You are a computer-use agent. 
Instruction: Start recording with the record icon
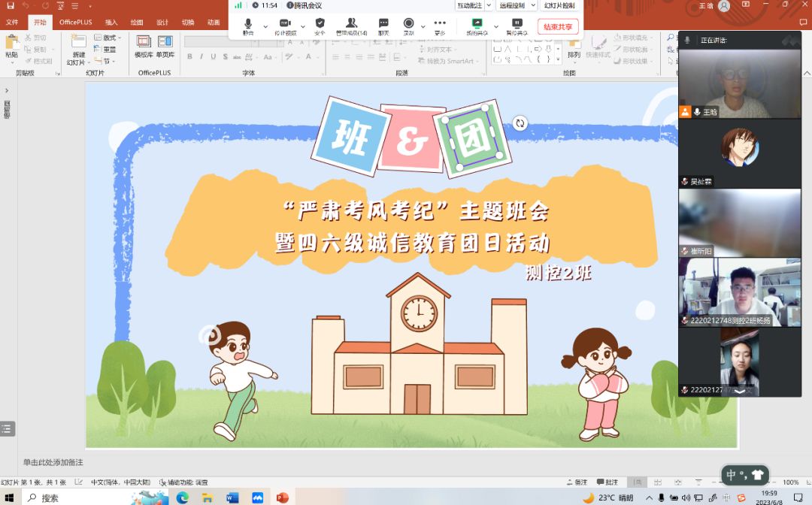coord(408,26)
